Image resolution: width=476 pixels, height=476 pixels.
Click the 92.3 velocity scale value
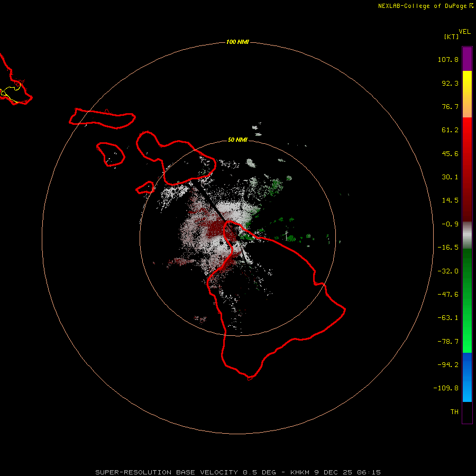click(450, 83)
